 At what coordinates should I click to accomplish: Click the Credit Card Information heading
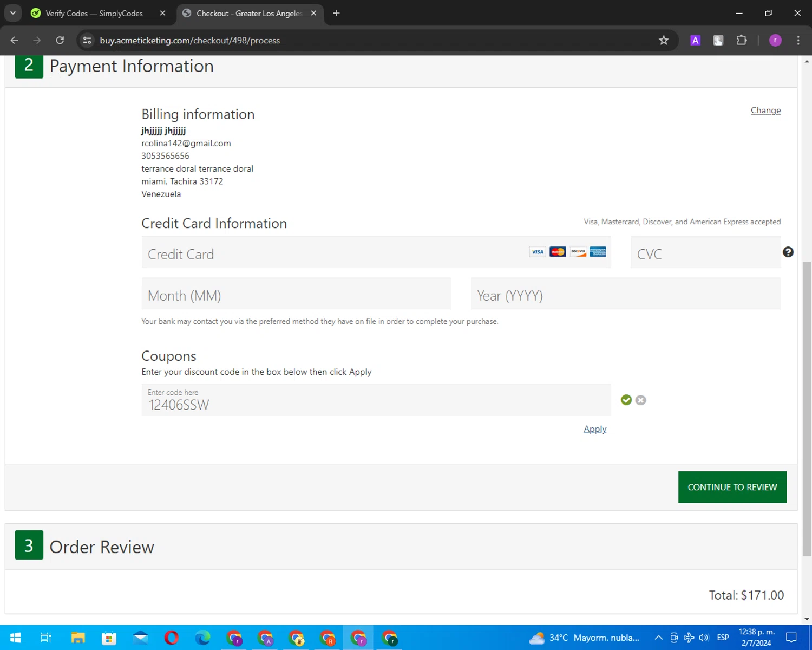[x=214, y=223]
